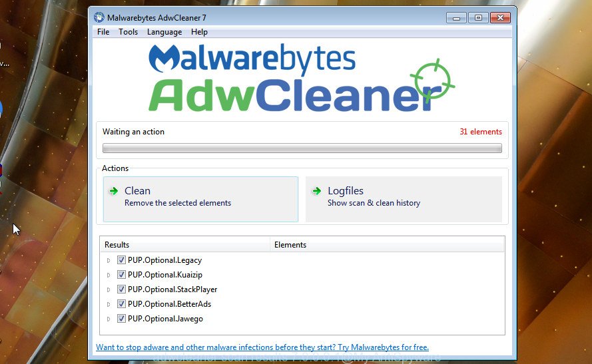Click the Logfiles button
592x364 pixels.
(404, 199)
